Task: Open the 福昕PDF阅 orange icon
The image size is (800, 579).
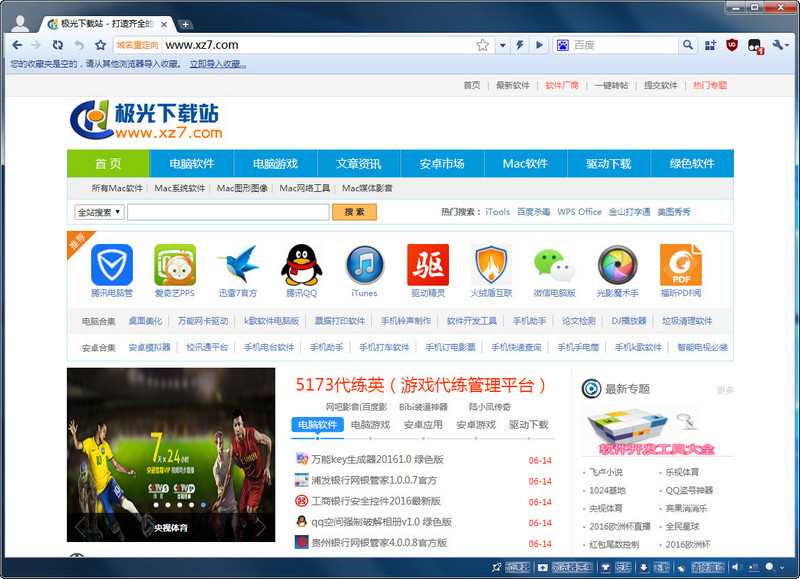Action: (681, 265)
